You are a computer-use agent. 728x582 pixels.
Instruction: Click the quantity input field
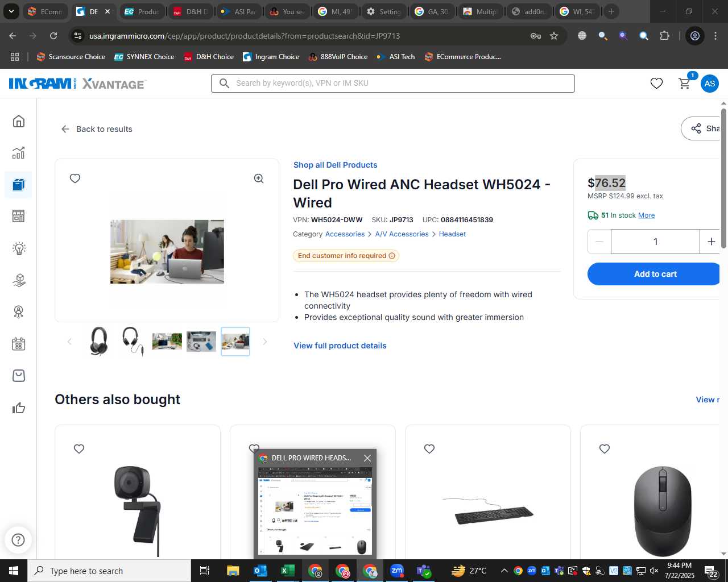pyautogui.click(x=655, y=242)
